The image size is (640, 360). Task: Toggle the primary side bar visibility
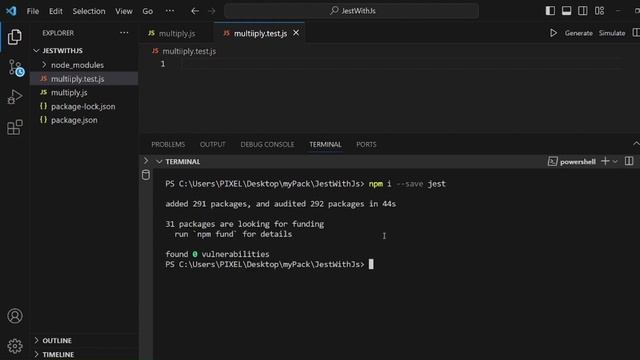click(550, 11)
